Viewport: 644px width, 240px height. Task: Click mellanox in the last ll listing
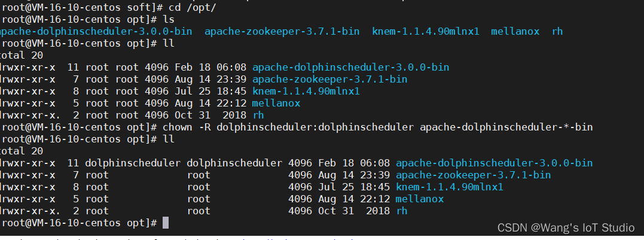(419, 199)
